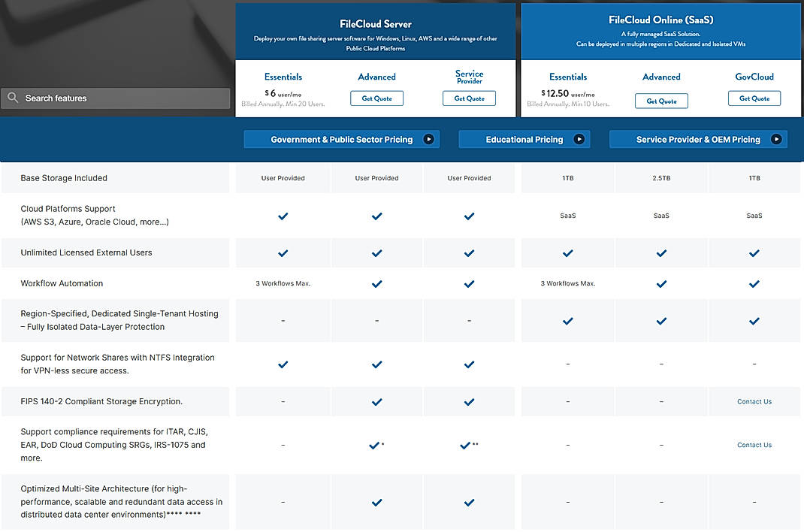This screenshot has height=532, width=804.
Task: Get Quote for FileCloud Online GovCloud
Action: [x=754, y=98]
